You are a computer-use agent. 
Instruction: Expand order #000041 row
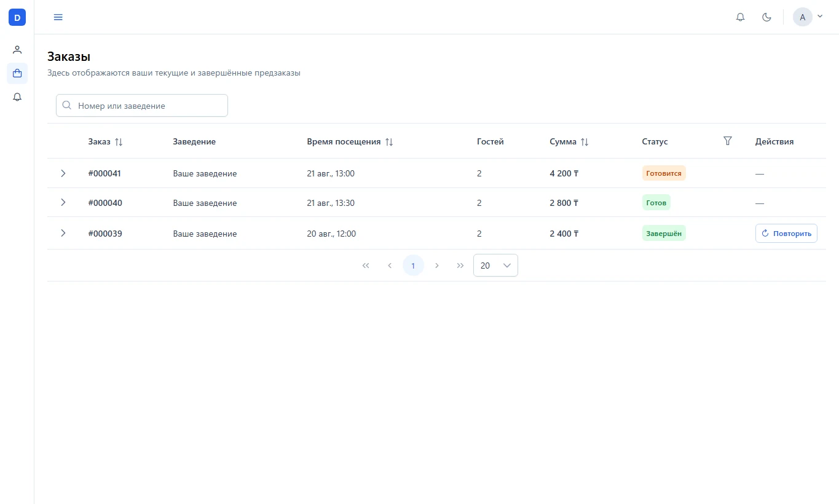click(63, 173)
